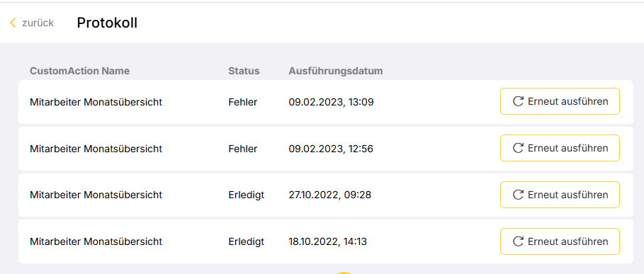This screenshot has width=644, height=274.
Task: Rerun the action from 18.10.2022, 14:13
Action: [x=560, y=241]
